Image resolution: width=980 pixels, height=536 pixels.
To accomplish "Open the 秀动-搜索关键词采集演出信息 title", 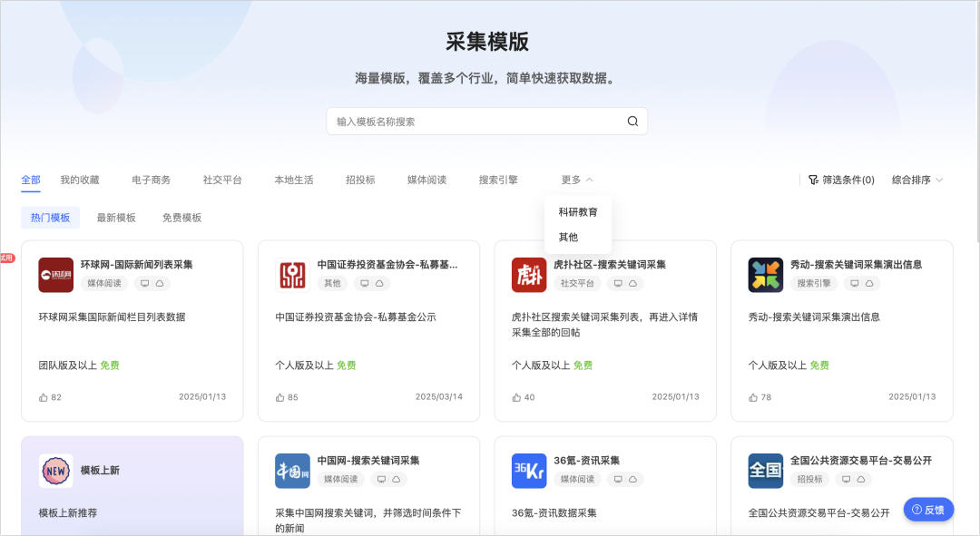I will (857, 265).
